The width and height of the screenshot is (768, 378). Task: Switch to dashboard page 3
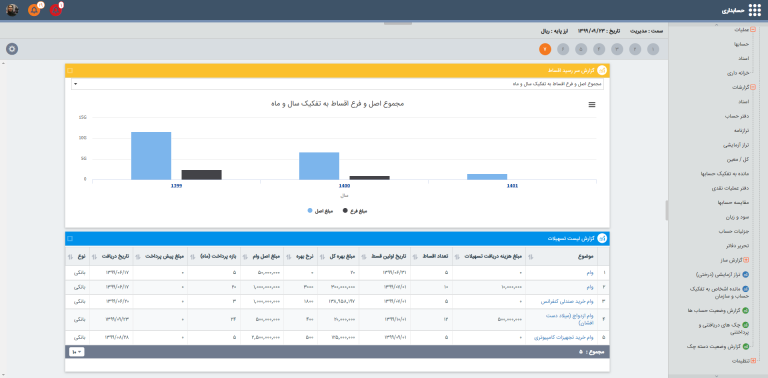point(617,49)
